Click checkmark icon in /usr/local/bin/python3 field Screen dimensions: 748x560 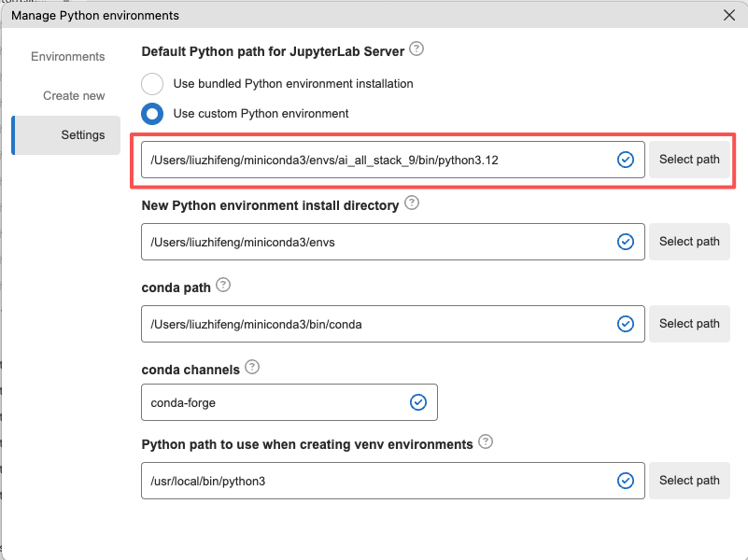[626, 481]
